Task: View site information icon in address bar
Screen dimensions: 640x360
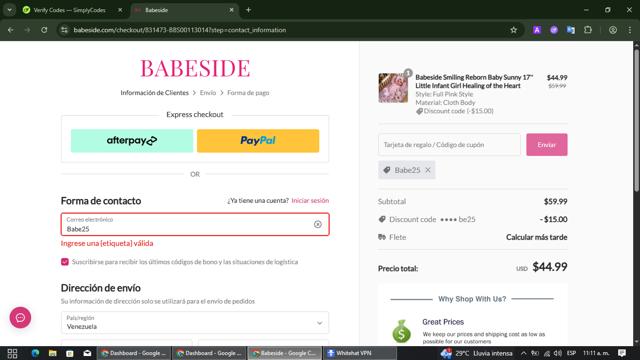Action: pyautogui.click(x=64, y=30)
